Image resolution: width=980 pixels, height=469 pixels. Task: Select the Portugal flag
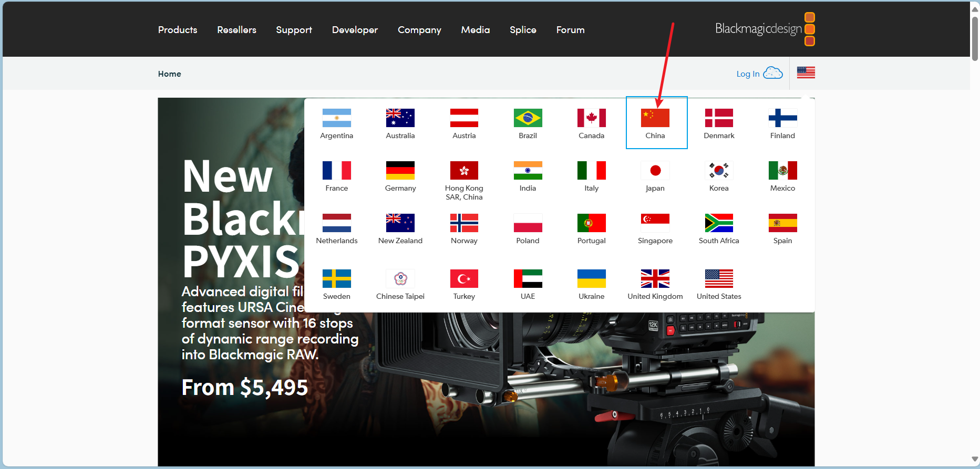pyautogui.click(x=591, y=223)
